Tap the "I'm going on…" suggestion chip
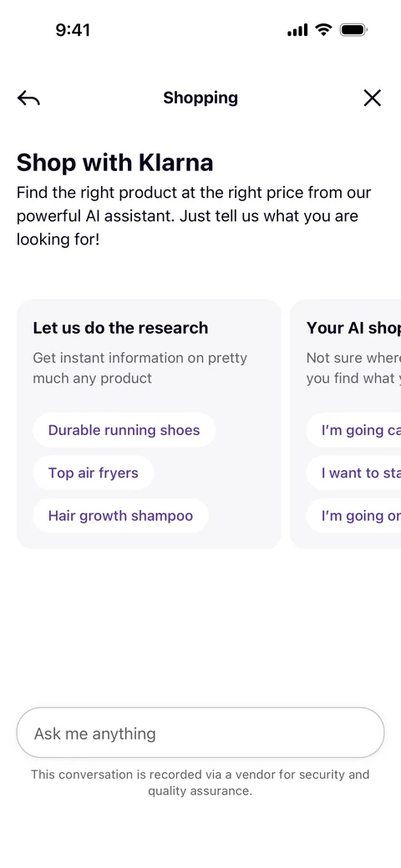401x868 pixels. pyautogui.click(x=353, y=516)
